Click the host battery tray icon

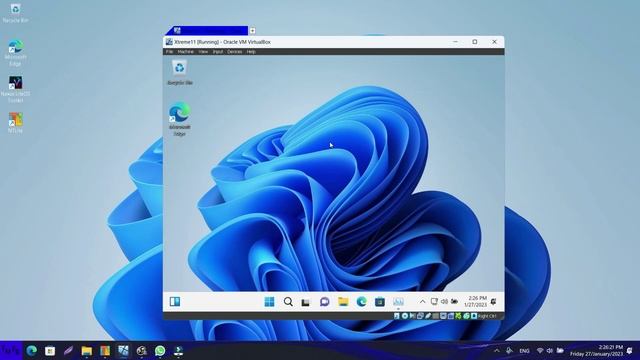560,351
